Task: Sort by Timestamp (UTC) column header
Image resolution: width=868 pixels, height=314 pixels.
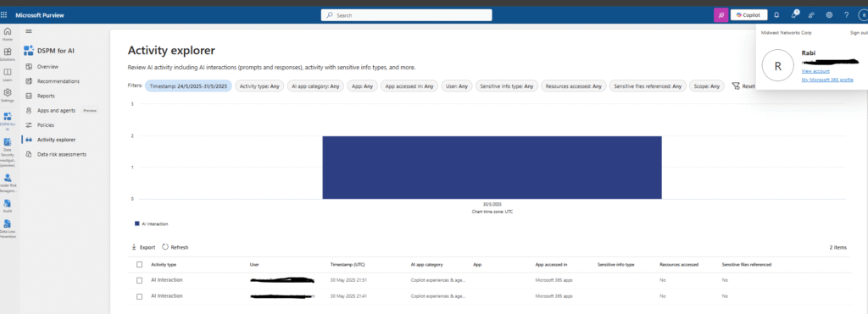Action: 347,265
